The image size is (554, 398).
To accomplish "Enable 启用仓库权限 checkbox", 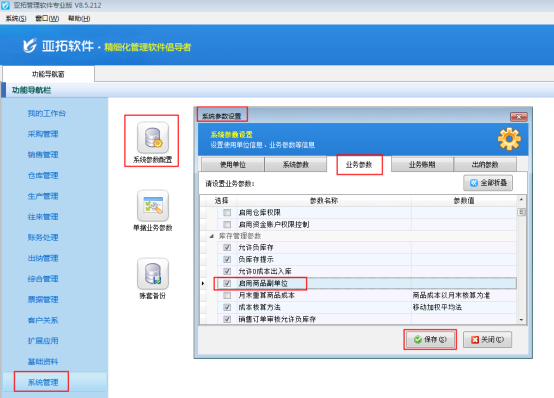I will (227, 212).
